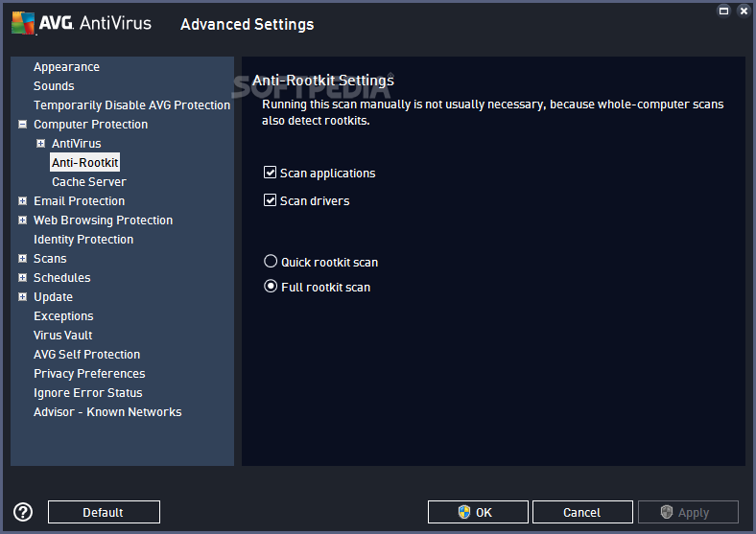Open the Exceptions settings

click(x=63, y=316)
